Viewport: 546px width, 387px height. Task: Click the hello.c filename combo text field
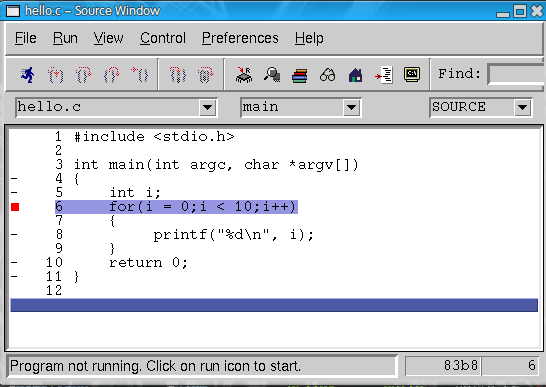[108, 107]
